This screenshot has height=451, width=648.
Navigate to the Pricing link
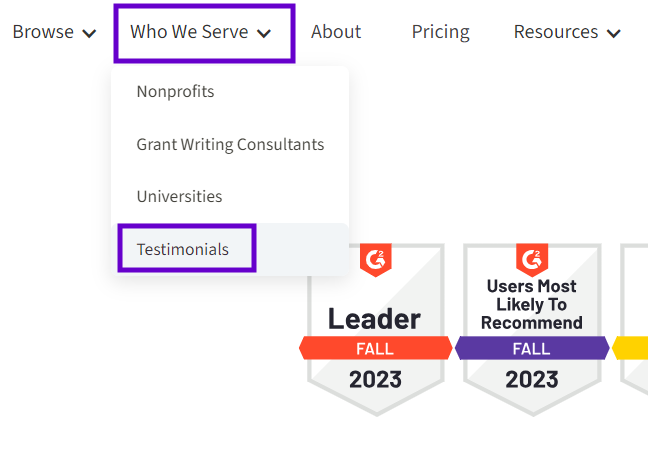tap(440, 32)
